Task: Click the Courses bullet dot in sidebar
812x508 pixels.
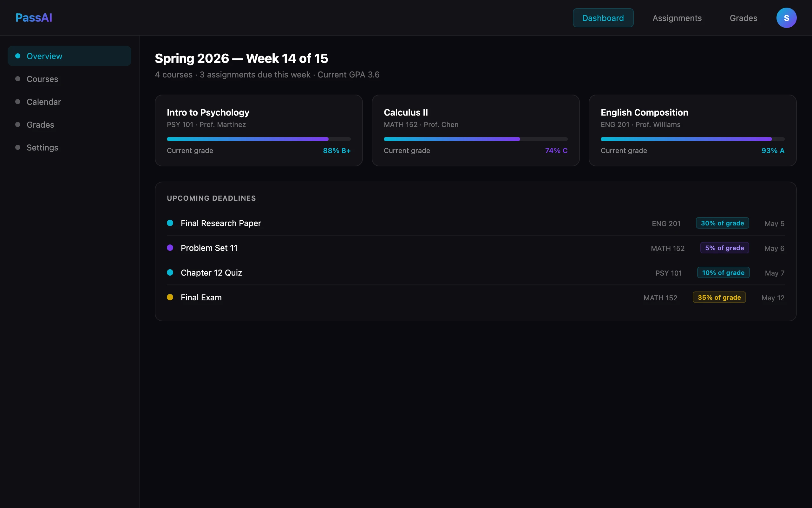Action: [x=18, y=79]
